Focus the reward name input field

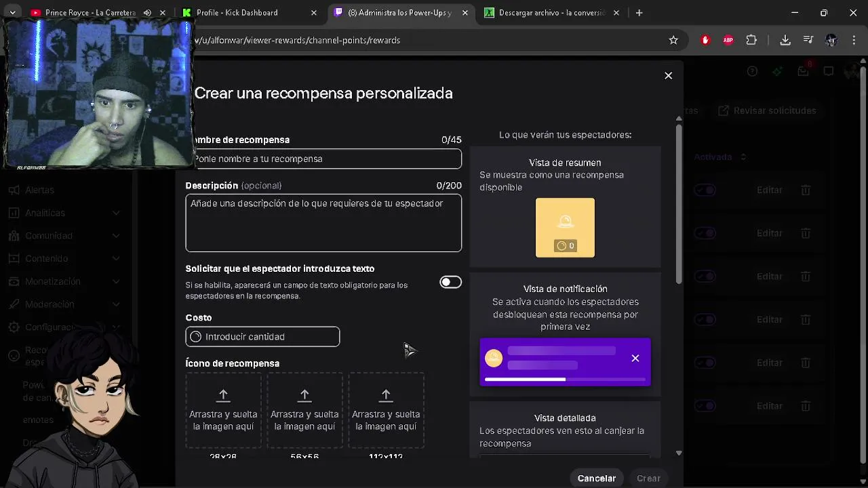[323, 159]
